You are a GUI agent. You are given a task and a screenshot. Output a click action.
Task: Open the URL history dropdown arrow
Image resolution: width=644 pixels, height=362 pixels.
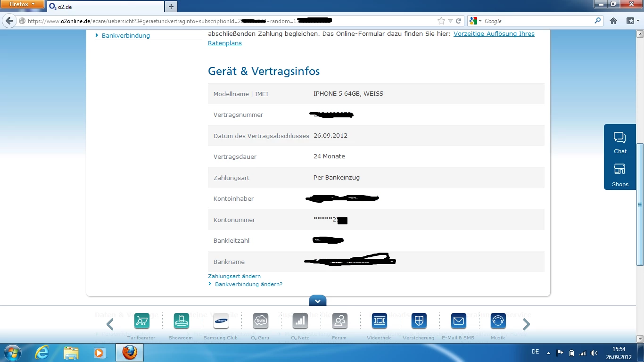point(450,21)
